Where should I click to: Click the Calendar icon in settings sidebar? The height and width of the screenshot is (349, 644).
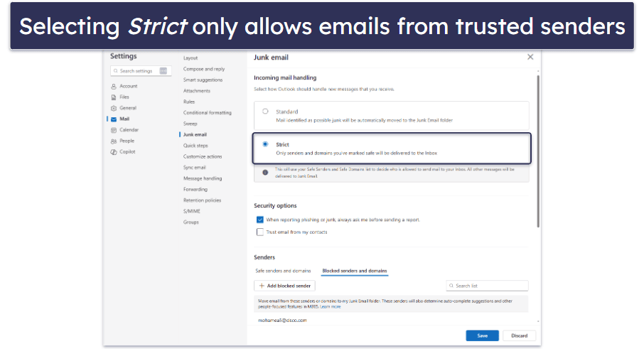[114, 130]
